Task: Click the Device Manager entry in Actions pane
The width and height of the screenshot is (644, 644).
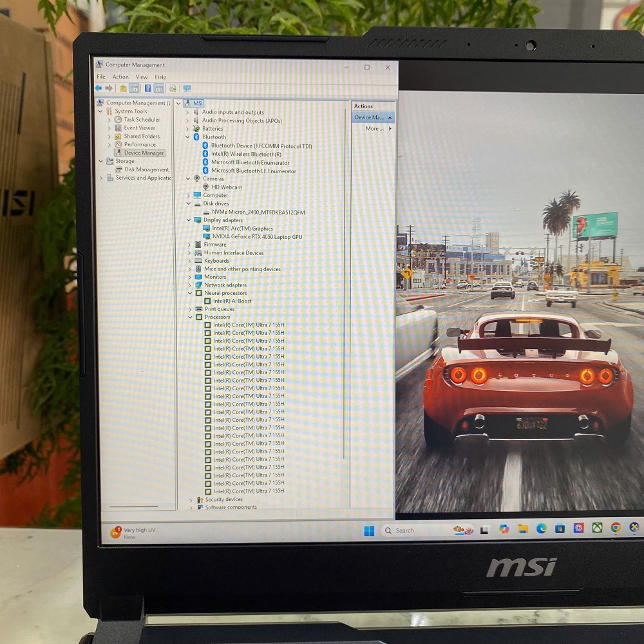Action: tap(368, 117)
